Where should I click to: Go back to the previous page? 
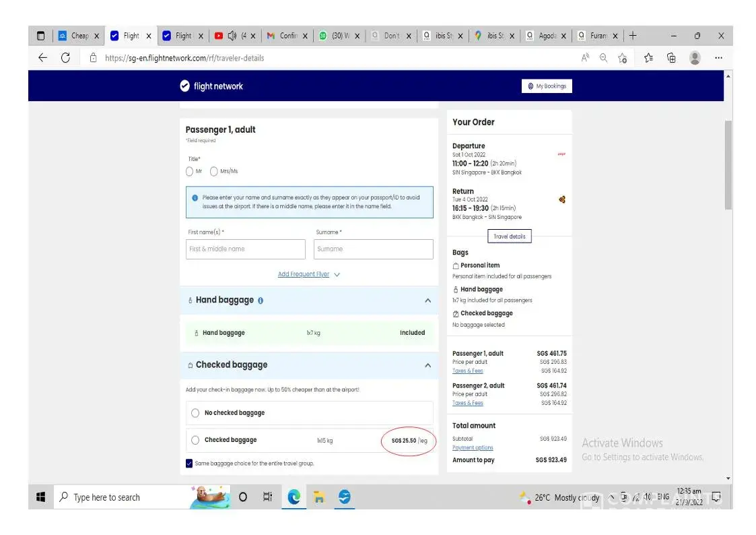pos(42,58)
